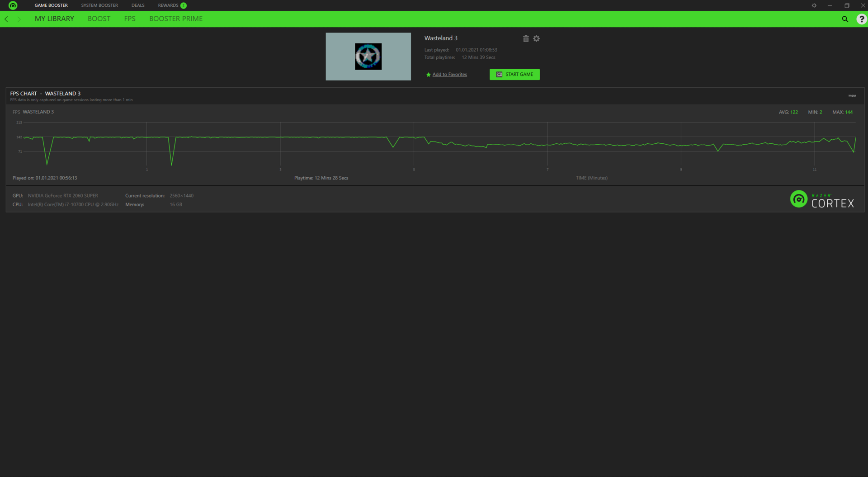Click NVIDIA GeForce RTX 2060 SUPER text
This screenshot has width=868, height=477.
point(63,196)
